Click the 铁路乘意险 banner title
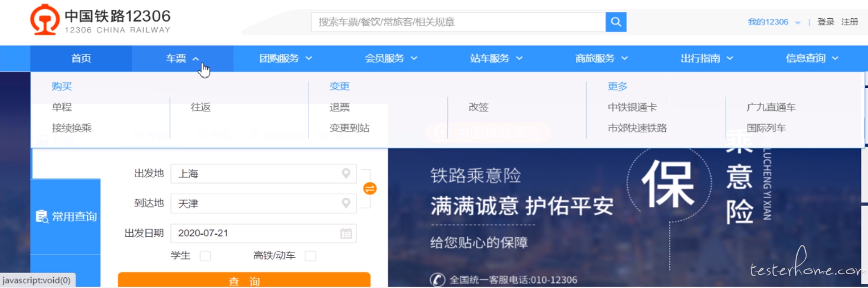 (x=476, y=175)
